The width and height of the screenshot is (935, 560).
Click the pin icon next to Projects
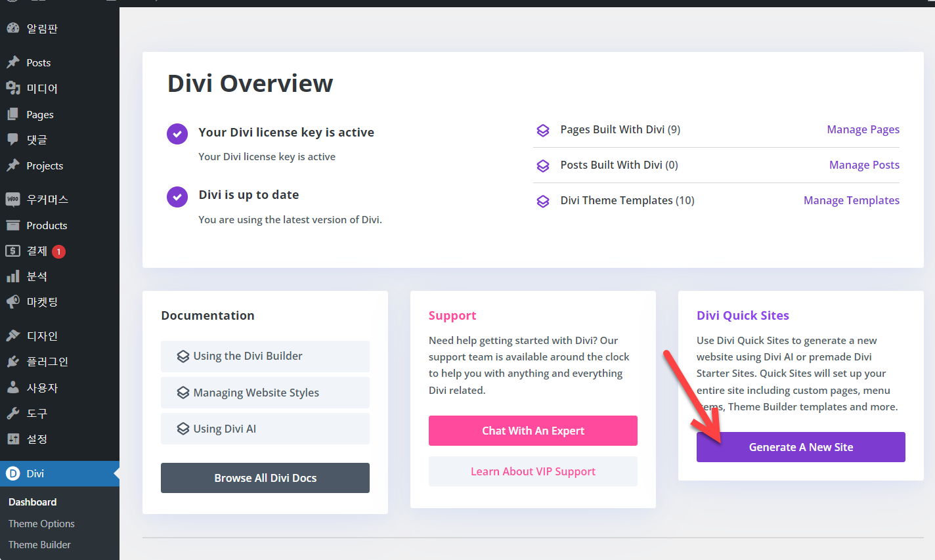(x=13, y=165)
